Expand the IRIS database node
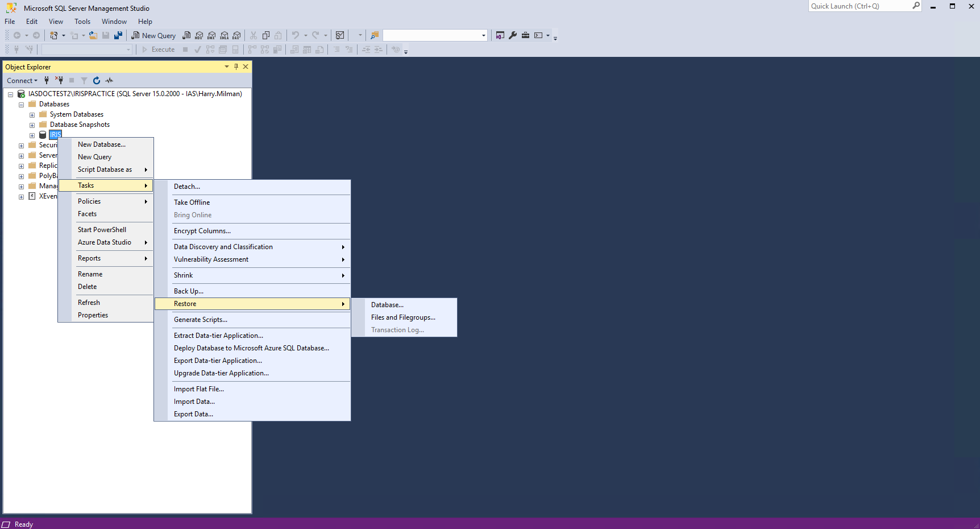This screenshot has height=529, width=980. point(32,135)
